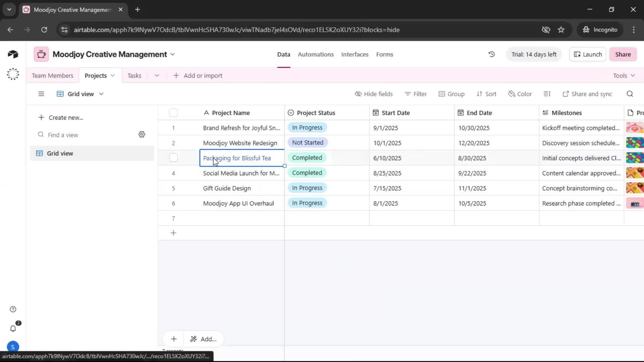644x362 pixels.
Task: Switch to Forms tab
Action: (384, 54)
